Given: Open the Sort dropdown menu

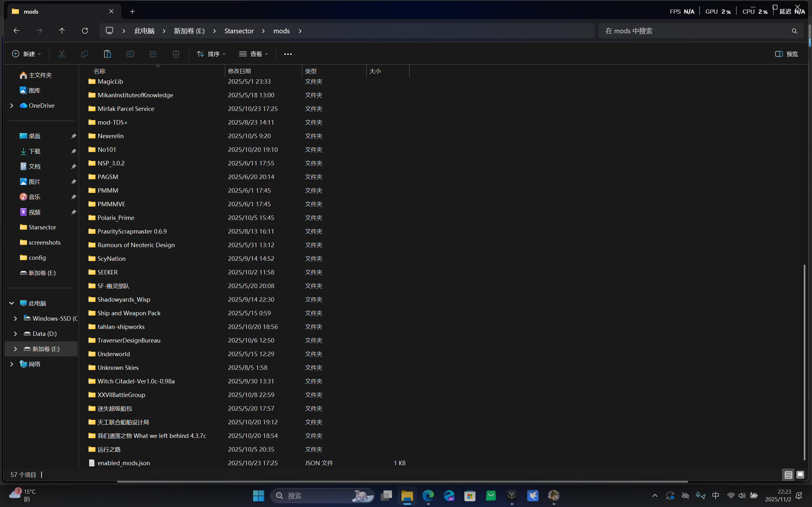Looking at the screenshot, I should pyautogui.click(x=211, y=54).
